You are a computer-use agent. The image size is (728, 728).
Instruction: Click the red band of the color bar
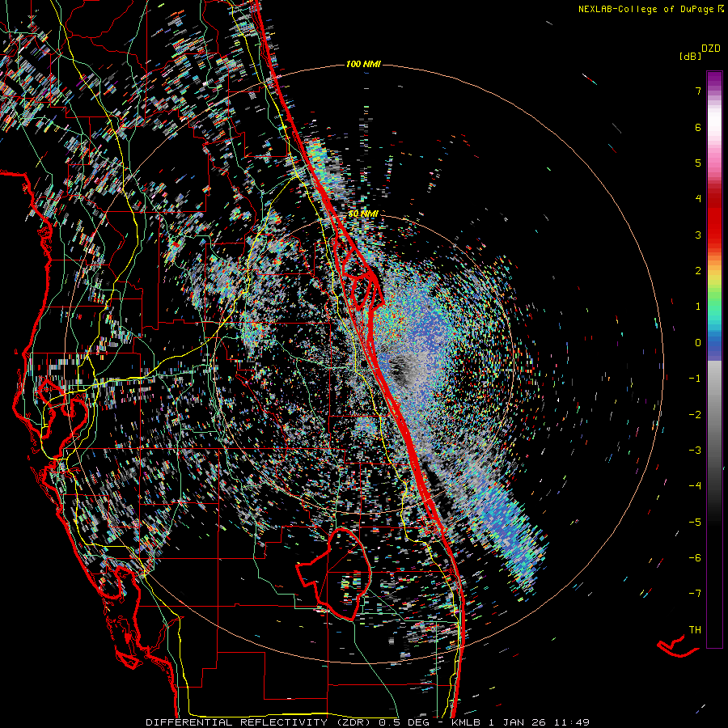click(x=714, y=218)
